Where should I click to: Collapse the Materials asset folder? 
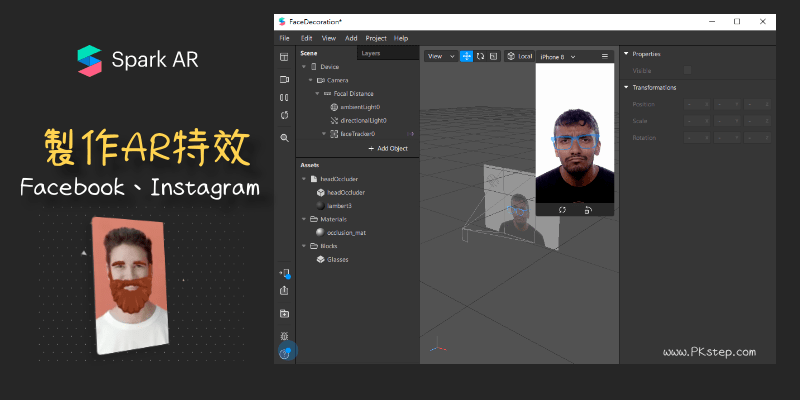coord(304,219)
